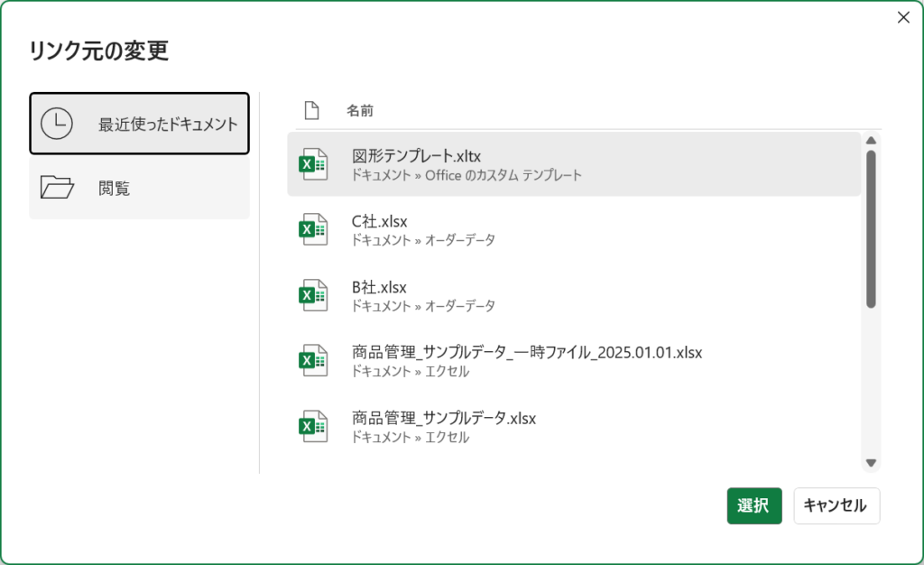This screenshot has width=924, height=565.
Task: Click the file type icon column header
Action: pos(312,111)
